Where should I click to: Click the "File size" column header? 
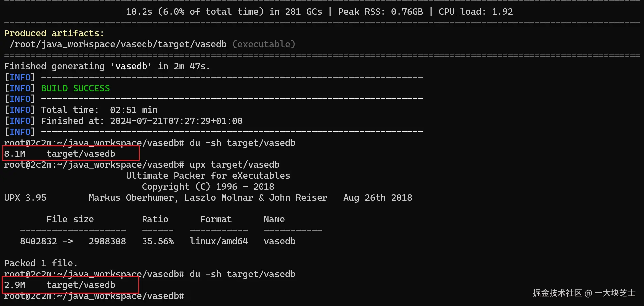tap(70, 219)
